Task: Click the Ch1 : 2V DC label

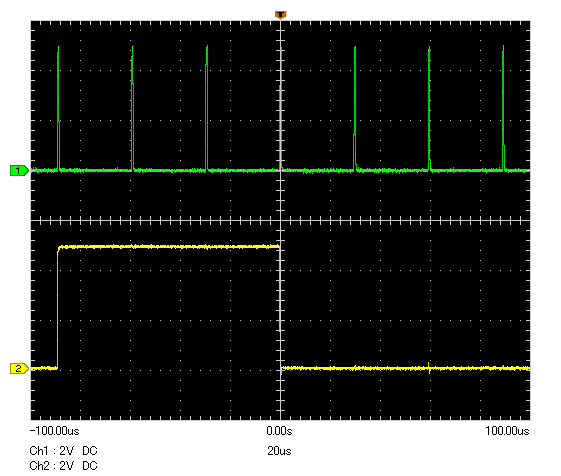Action: coord(63,451)
